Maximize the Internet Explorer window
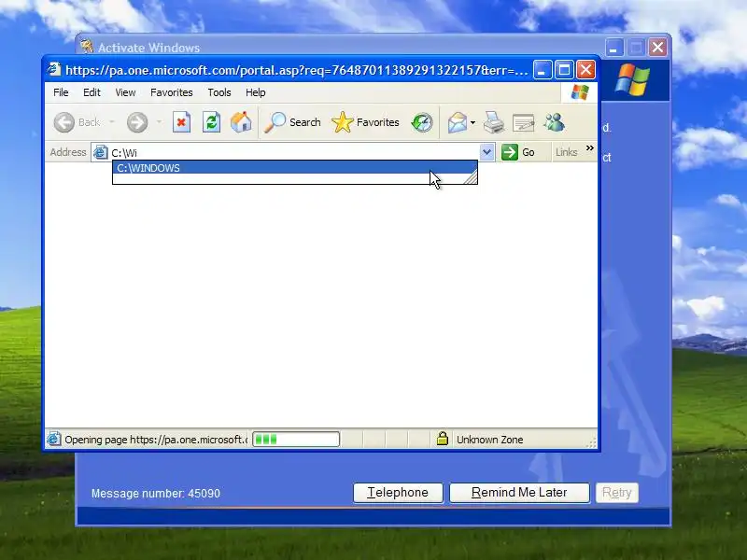Viewport: 747px width, 560px height. [564, 70]
